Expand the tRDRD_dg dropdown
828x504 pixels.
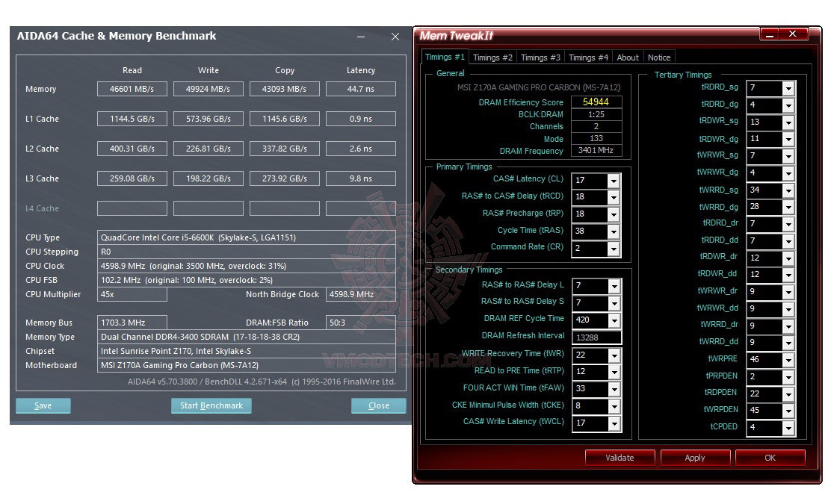[788, 105]
